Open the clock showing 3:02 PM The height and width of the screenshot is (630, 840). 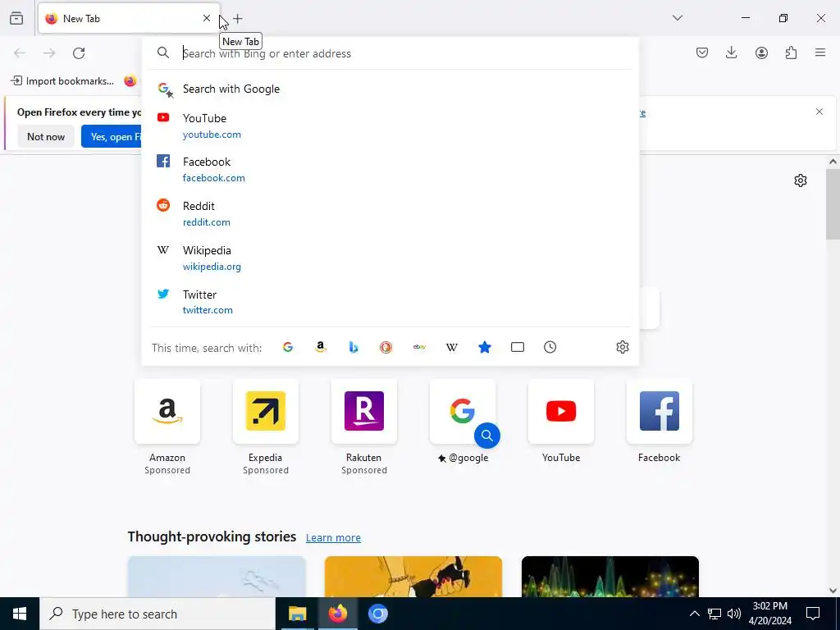(x=769, y=614)
